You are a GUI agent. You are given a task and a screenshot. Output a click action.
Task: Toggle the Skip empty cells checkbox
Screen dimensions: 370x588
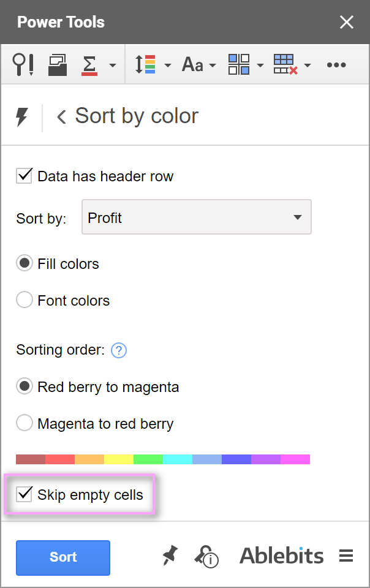[x=24, y=494]
